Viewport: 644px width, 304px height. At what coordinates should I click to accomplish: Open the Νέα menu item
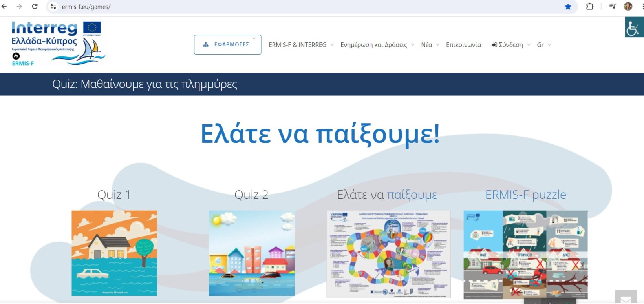coord(430,45)
